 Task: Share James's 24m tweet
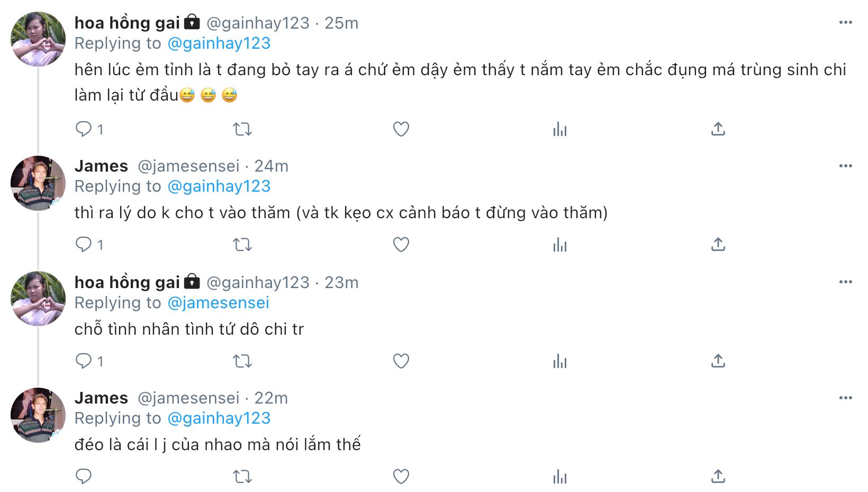[718, 244]
